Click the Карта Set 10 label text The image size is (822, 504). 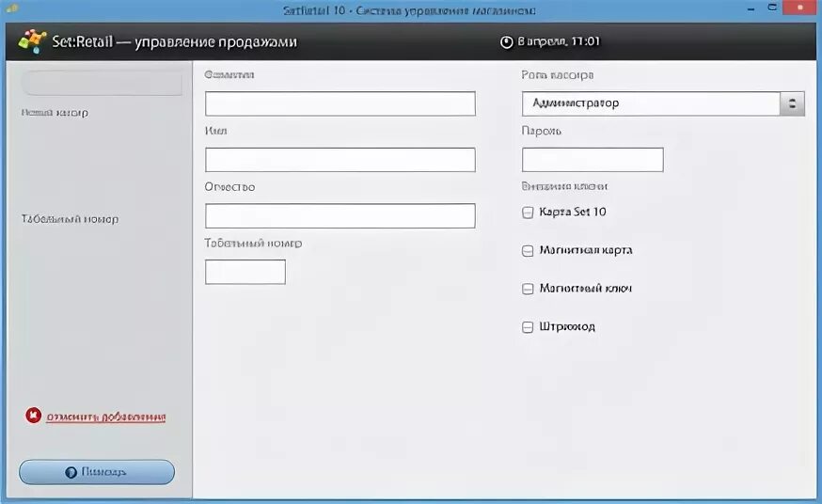tap(573, 212)
